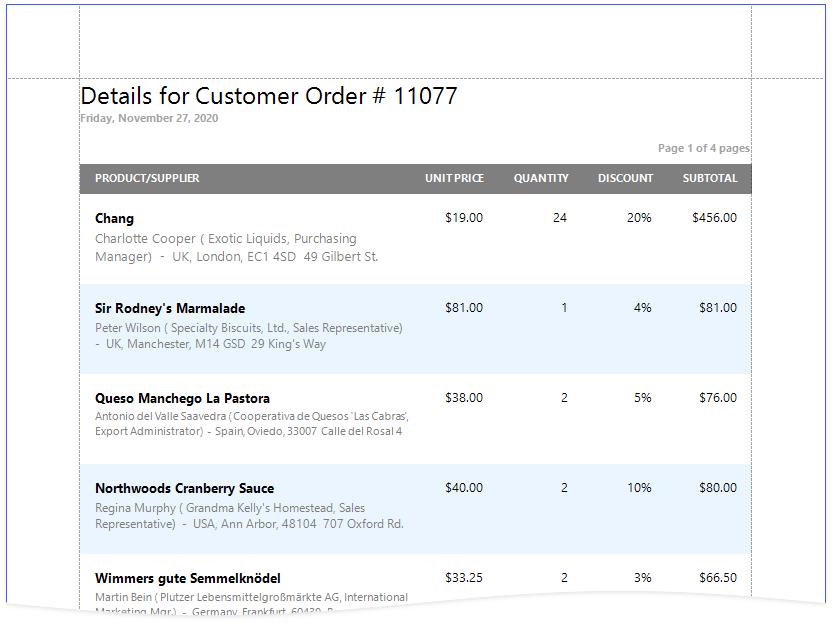The height and width of the screenshot is (624, 832).
Task: Click the report title 'Details for Customer Order # 11077'
Action: (269, 96)
